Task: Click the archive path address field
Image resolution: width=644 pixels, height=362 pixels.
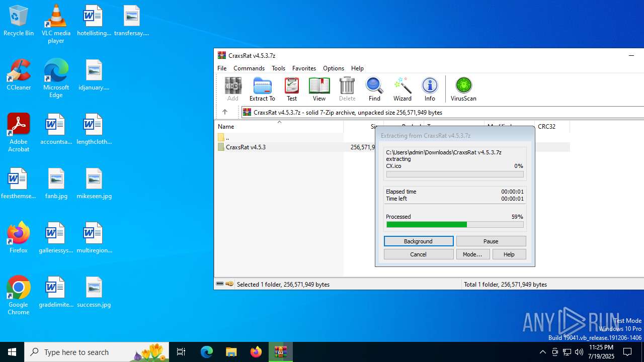Action: coord(443,112)
